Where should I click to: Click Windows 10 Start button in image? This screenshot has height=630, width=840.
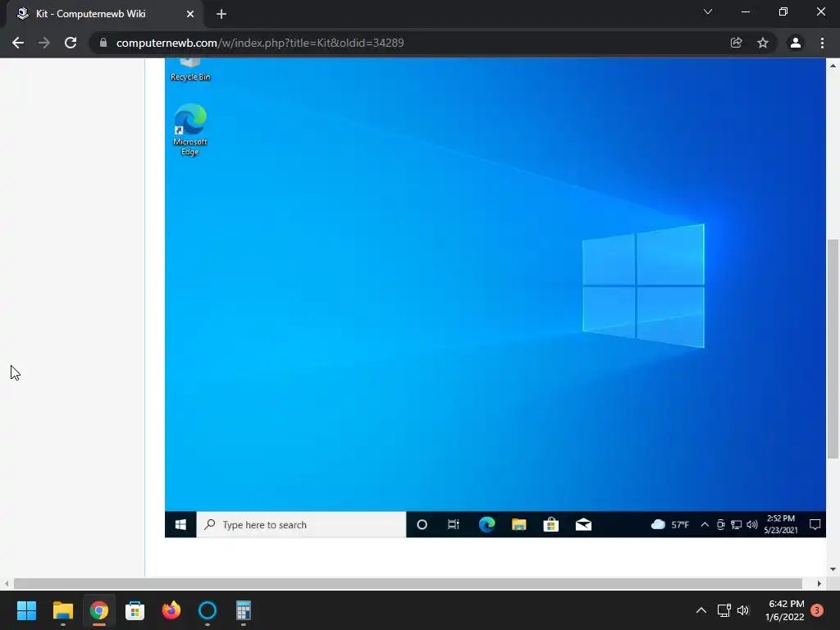click(180, 524)
